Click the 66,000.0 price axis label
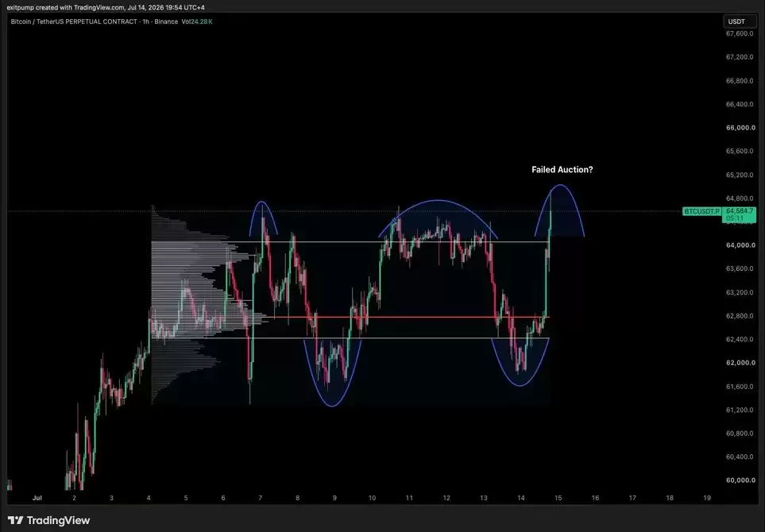The image size is (765, 532). (740, 128)
